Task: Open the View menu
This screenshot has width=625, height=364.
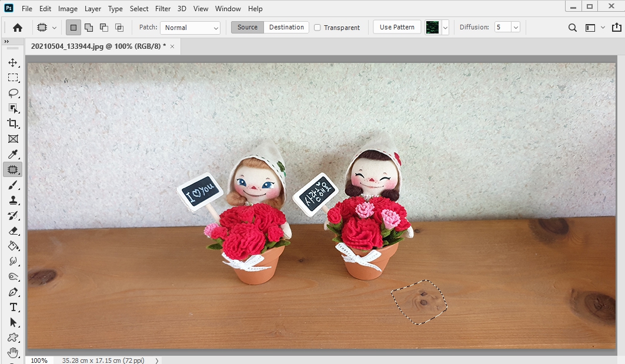Action: [x=200, y=8]
